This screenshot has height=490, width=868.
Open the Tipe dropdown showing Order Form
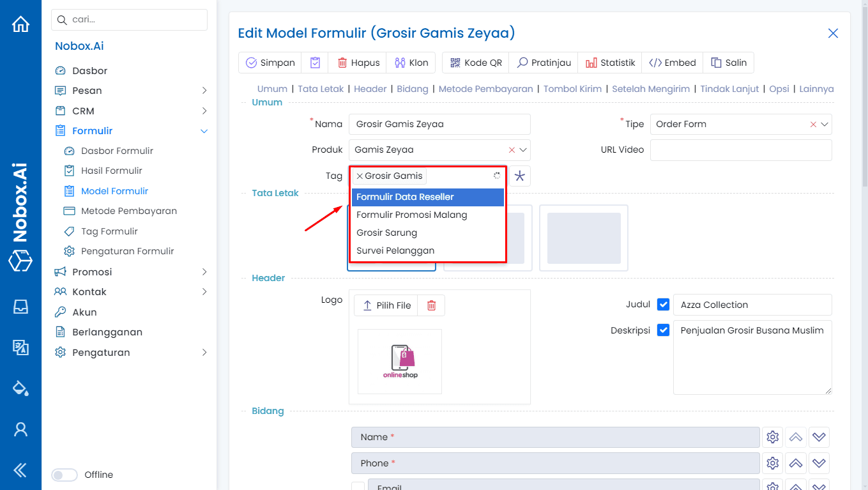point(826,124)
